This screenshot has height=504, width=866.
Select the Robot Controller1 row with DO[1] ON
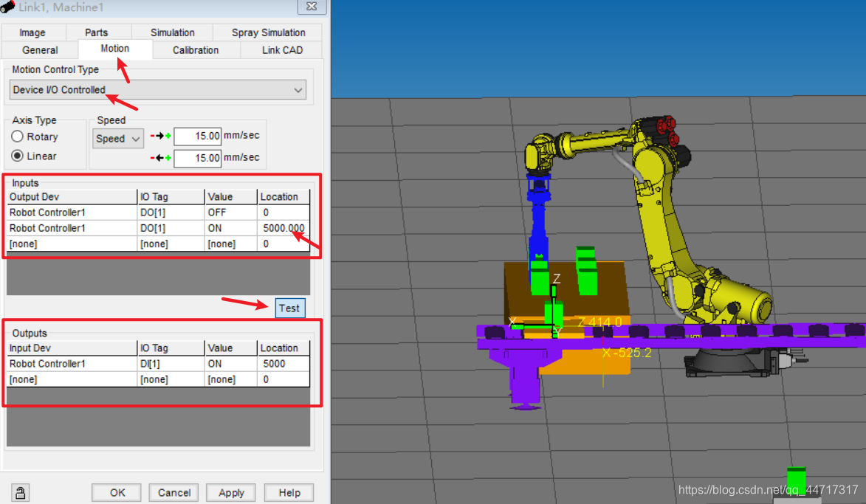[x=159, y=228]
